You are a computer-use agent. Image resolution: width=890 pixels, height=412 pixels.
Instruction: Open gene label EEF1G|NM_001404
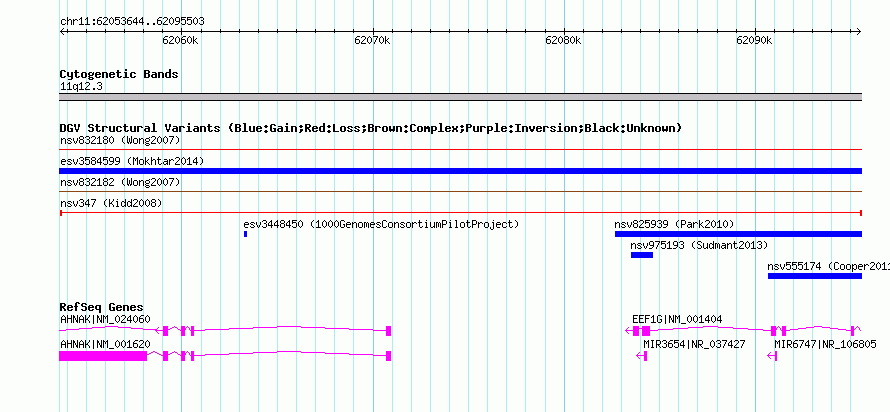tap(677, 319)
